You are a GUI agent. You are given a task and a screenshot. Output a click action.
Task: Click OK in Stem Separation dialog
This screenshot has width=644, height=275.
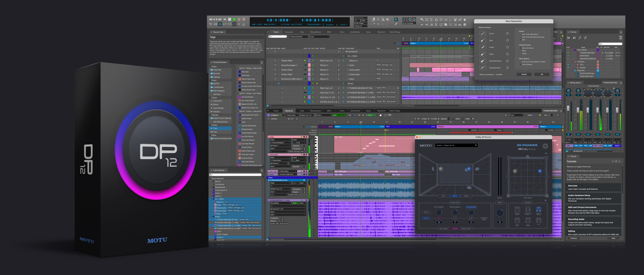tap(542, 74)
